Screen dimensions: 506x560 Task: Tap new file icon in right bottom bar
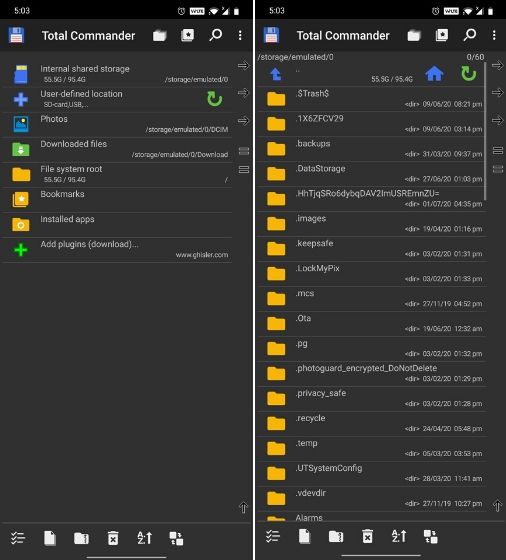pos(304,536)
